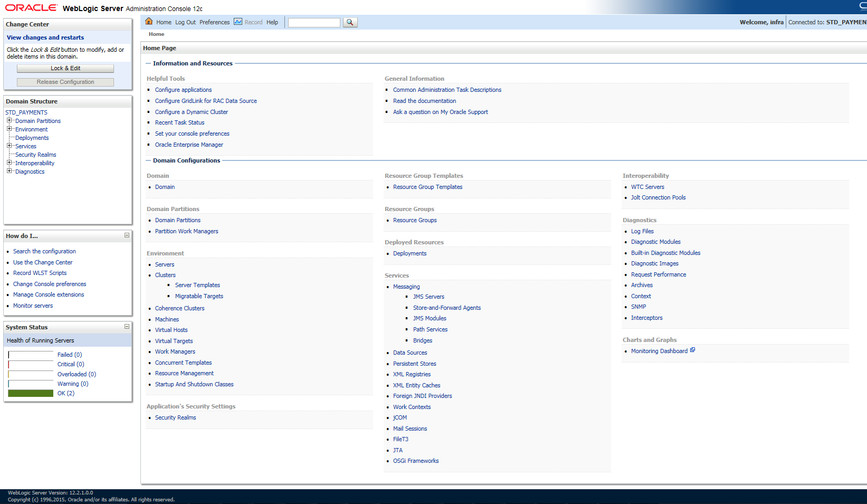The image size is (867, 504).
Task: Open Preferences in the top toolbar
Action: [x=214, y=22]
